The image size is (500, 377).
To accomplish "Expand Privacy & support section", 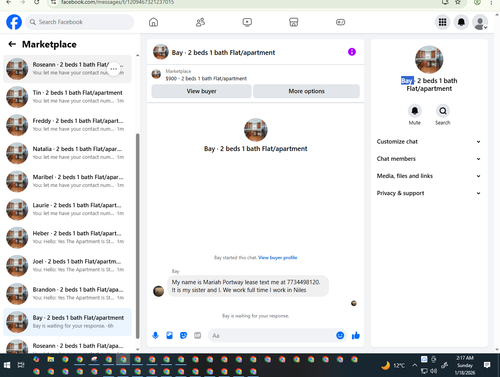I will tap(429, 193).
